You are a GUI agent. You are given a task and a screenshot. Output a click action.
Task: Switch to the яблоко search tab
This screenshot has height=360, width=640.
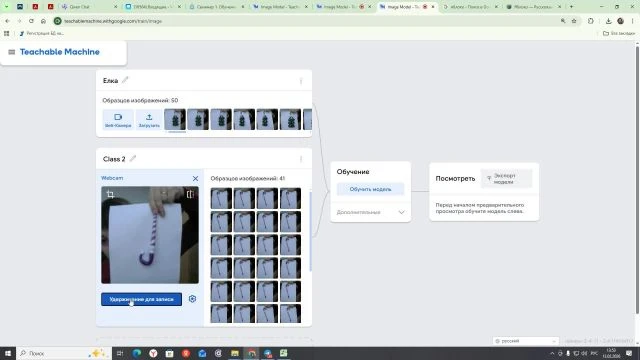(x=470, y=7)
